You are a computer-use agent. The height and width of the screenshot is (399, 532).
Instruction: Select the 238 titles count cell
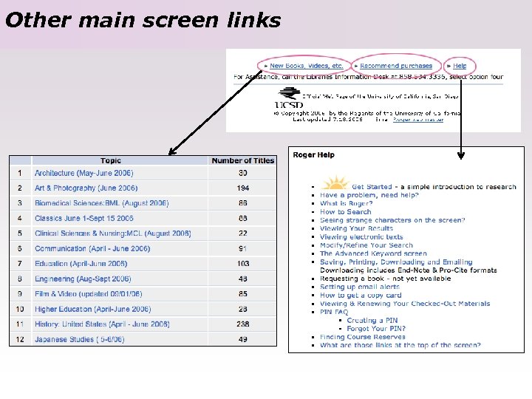243,324
